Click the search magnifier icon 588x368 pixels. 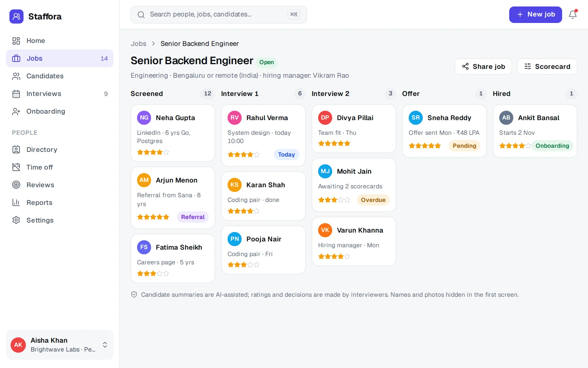(141, 15)
